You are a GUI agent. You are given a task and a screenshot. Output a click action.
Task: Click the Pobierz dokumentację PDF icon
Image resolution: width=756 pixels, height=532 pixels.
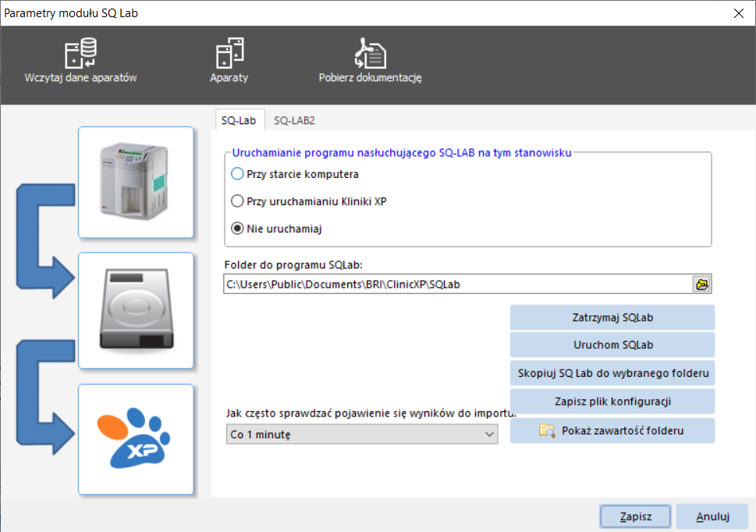coord(371,53)
